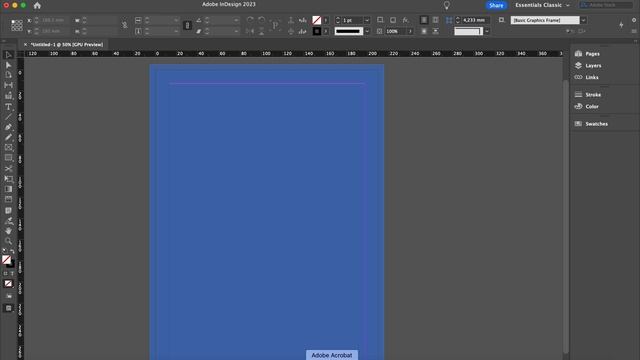This screenshot has height=360, width=640.
Task: Click rotate 90 degrees clockwise icon
Action: [250, 20]
